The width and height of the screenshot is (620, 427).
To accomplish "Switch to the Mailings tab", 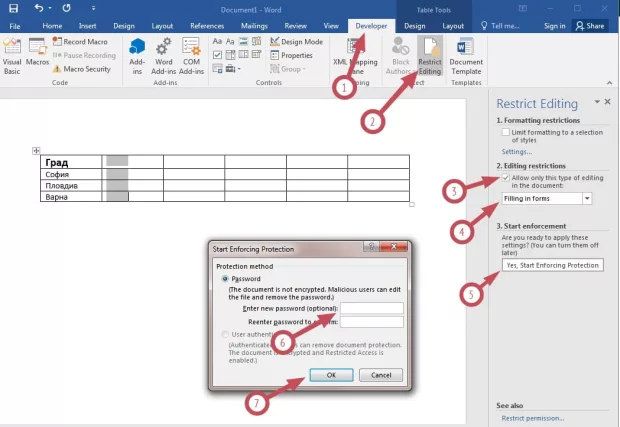I will point(254,26).
